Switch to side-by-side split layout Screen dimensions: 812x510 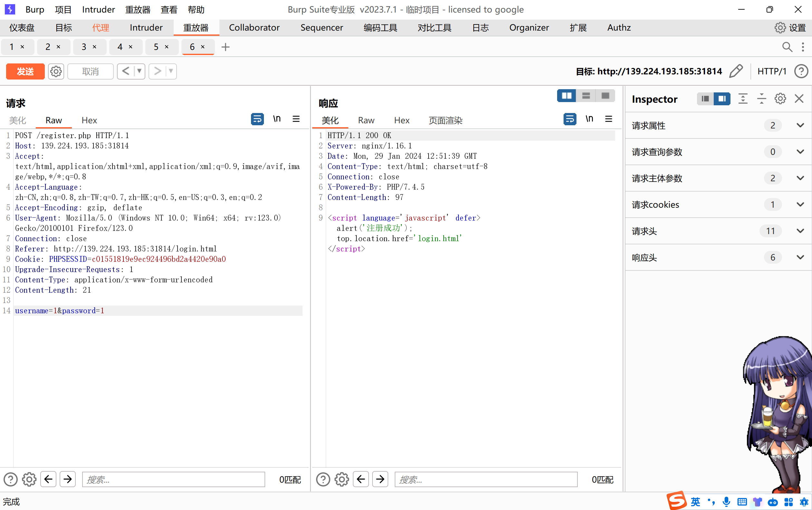(566, 96)
